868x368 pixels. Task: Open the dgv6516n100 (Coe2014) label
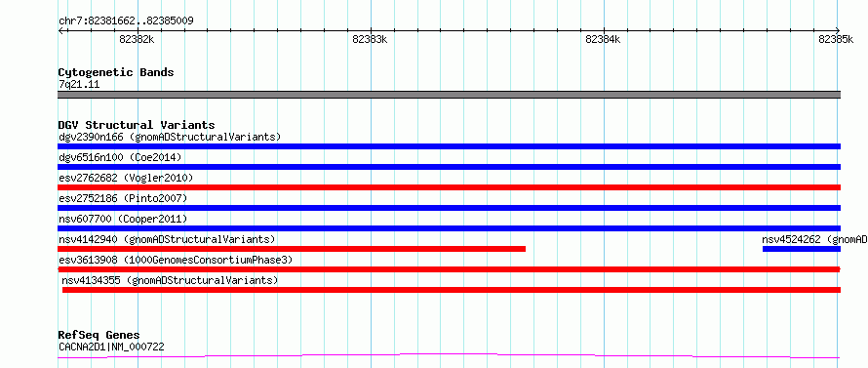click(x=120, y=157)
